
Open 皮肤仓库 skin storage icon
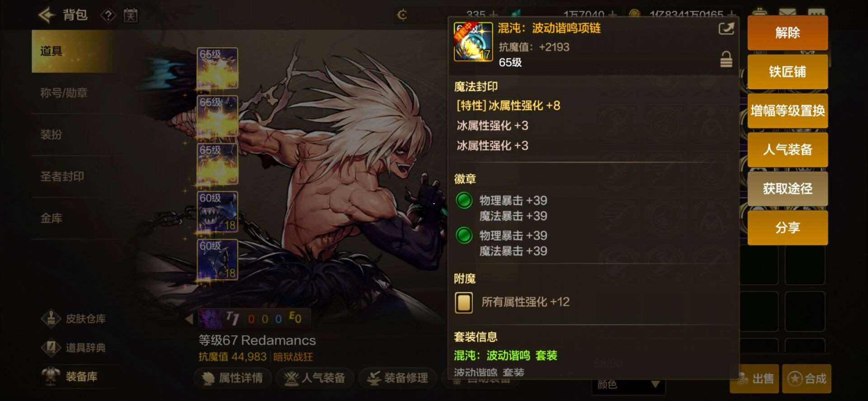click(51, 319)
